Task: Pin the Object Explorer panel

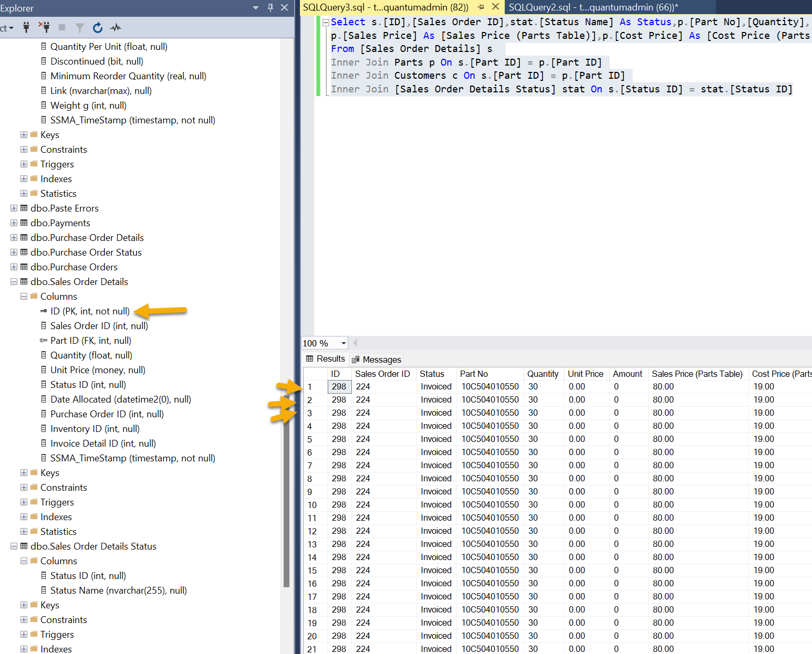Action: pyautogui.click(x=270, y=7)
